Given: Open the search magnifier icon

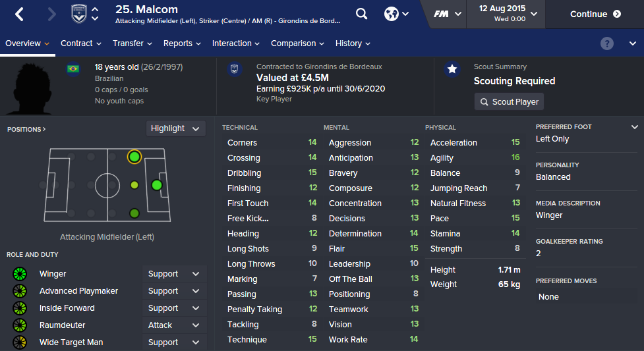Looking at the screenshot, I should [x=361, y=14].
